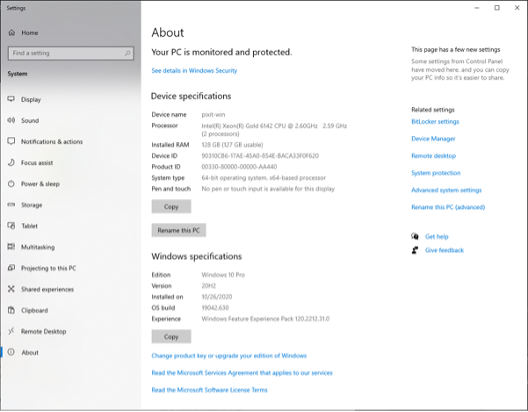Select the OS build value 19042.630
The width and height of the screenshot is (528, 412).
215,308
